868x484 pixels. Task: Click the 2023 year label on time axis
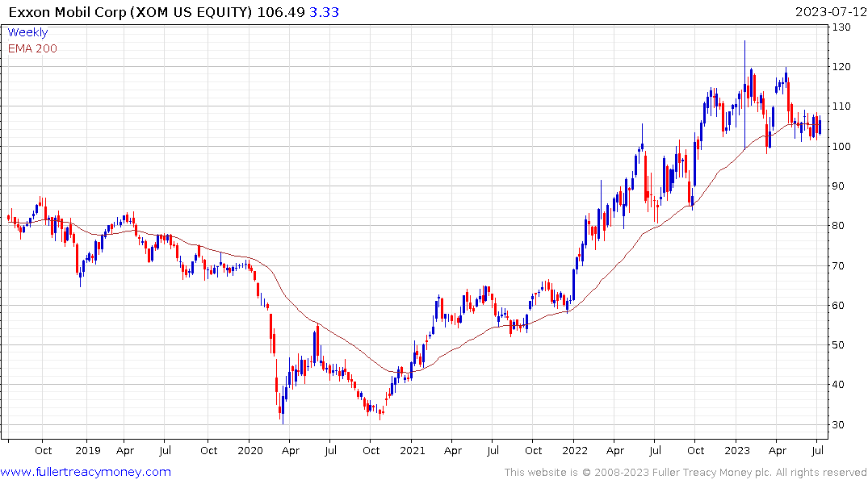pos(737,451)
